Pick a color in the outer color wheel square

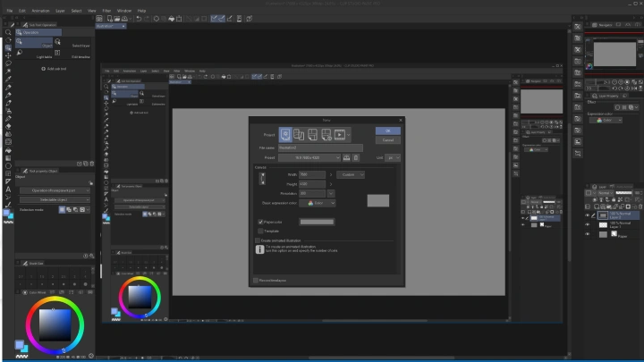pyautogui.click(x=55, y=324)
